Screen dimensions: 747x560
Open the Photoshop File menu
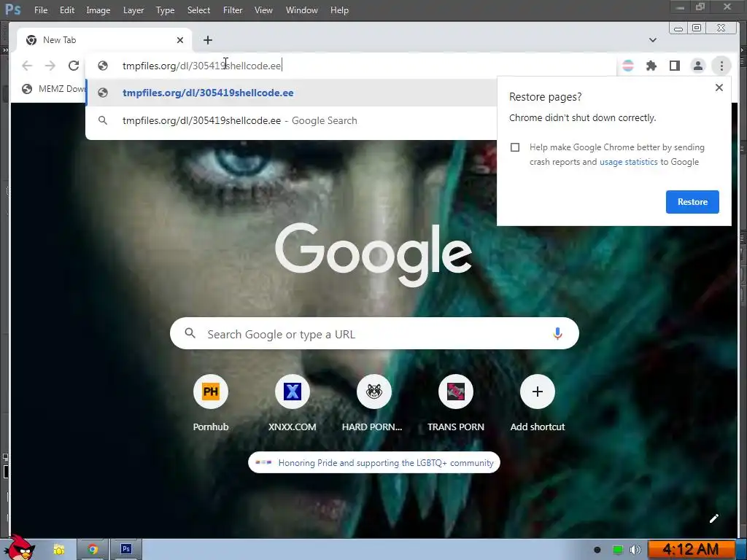point(41,10)
